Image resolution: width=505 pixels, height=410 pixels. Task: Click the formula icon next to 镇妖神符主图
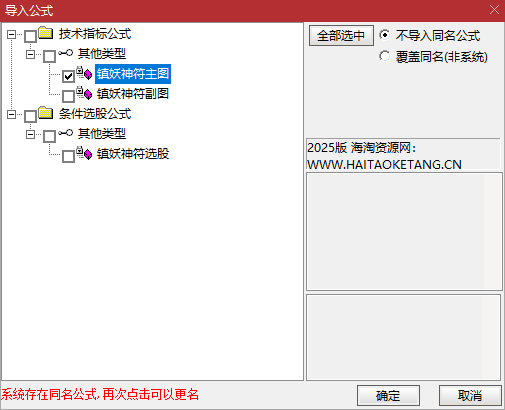[84, 73]
